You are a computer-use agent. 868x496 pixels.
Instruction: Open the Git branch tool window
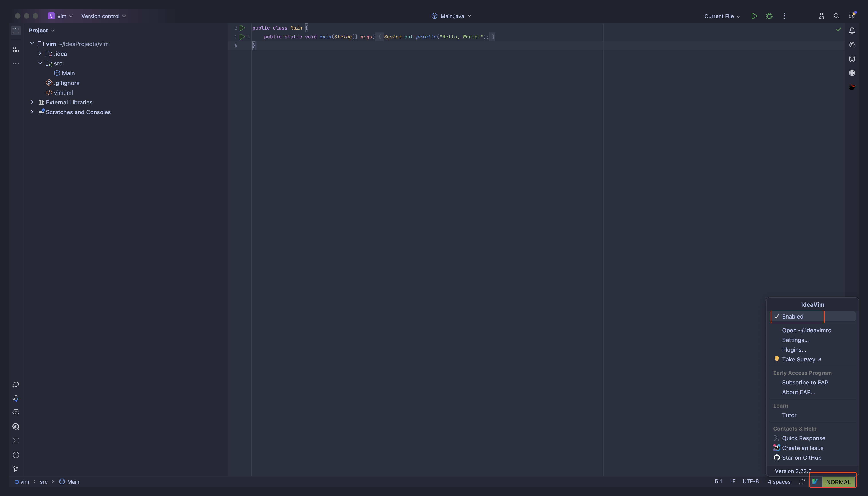click(x=16, y=469)
